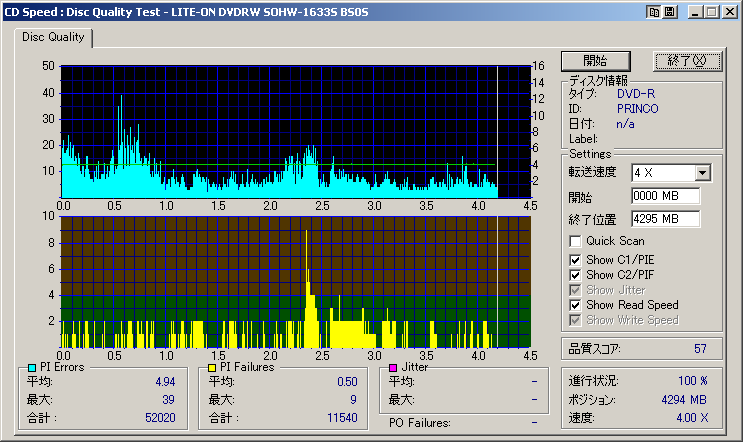Image resolution: width=743 pixels, height=442 pixels.
Task: Toggle the Show Read Speed checkbox
Action: 575,305
